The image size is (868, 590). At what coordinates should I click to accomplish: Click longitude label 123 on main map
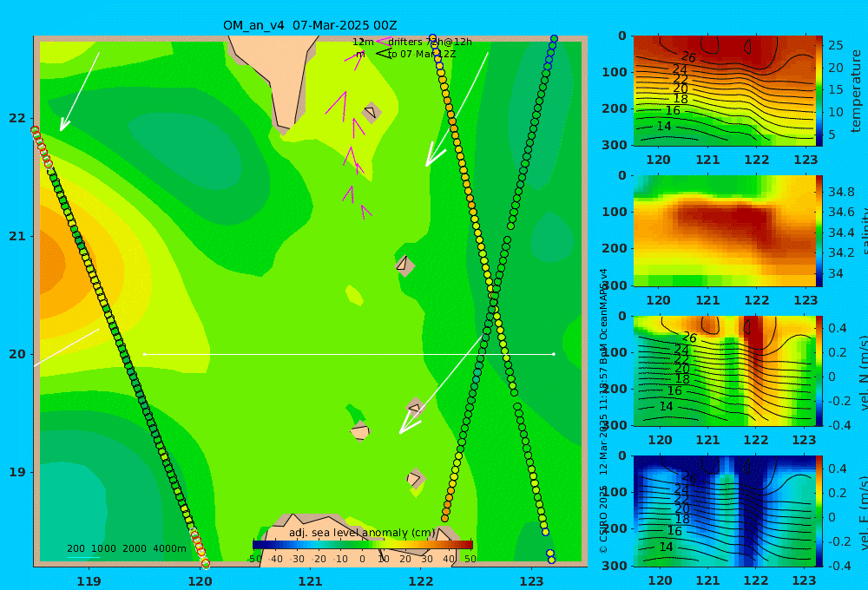(531, 581)
